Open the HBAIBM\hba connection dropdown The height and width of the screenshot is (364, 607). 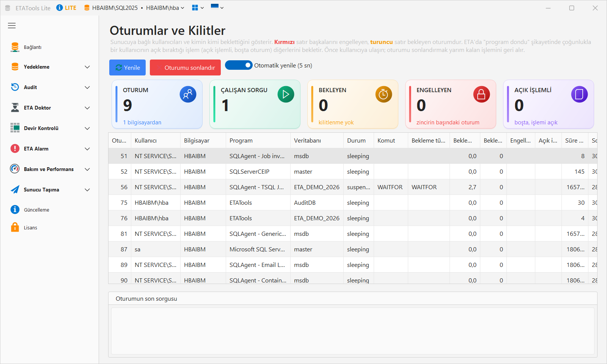[x=165, y=8]
